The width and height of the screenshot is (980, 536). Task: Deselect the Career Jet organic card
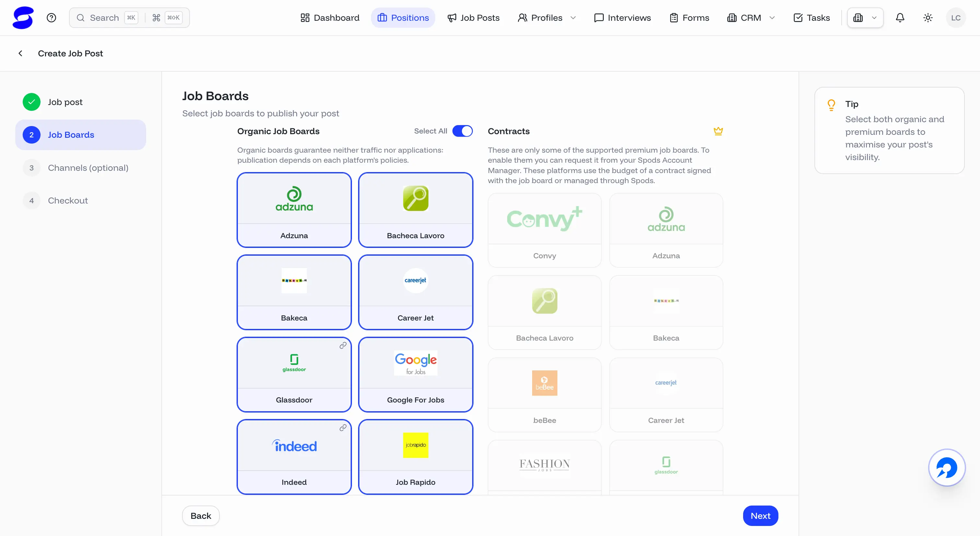[415, 292]
